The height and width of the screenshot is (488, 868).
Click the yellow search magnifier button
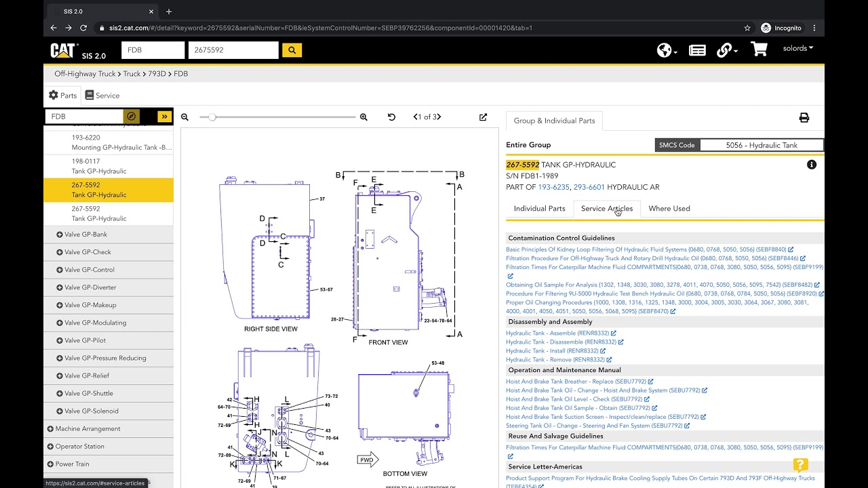click(292, 50)
